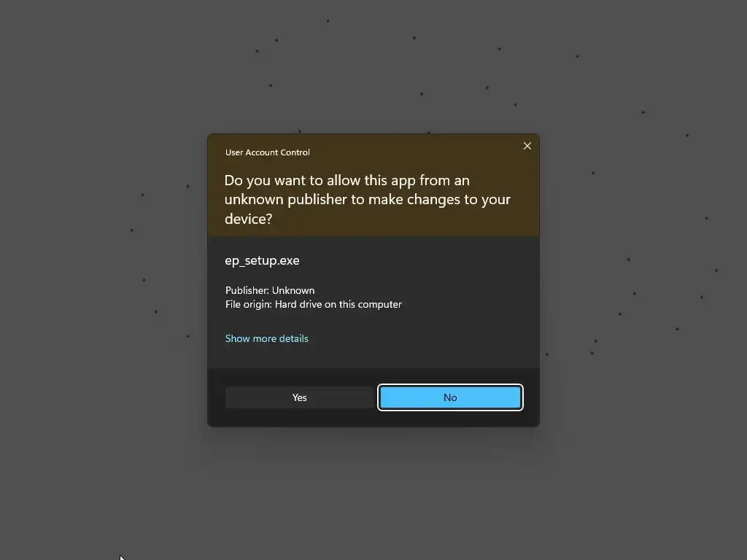Click the User Account Control title text
This screenshot has width=747, height=560.
pyautogui.click(x=267, y=152)
